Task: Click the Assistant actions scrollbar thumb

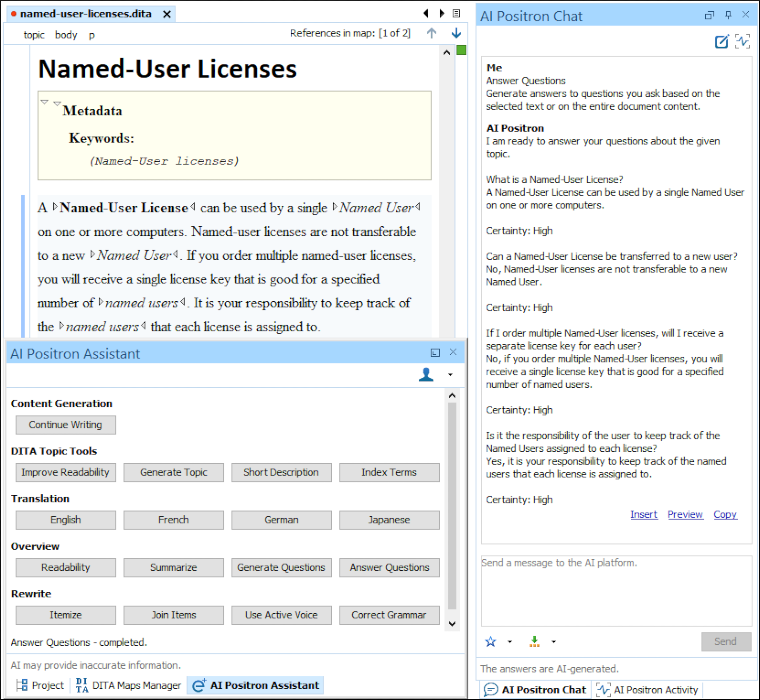Action: [x=452, y=505]
